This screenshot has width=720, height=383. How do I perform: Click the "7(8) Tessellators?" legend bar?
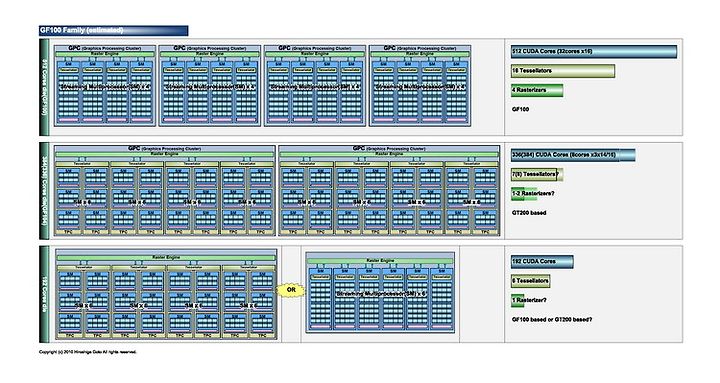(x=537, y=174)
